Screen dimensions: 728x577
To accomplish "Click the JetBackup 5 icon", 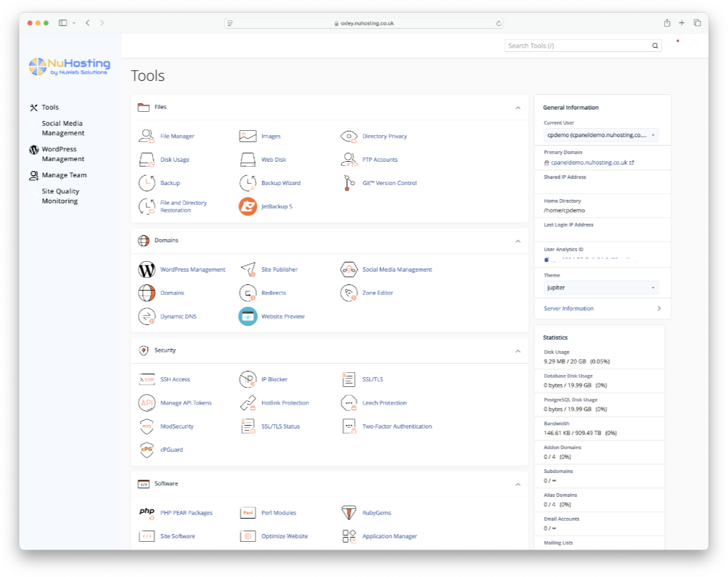I will [248, 206].
